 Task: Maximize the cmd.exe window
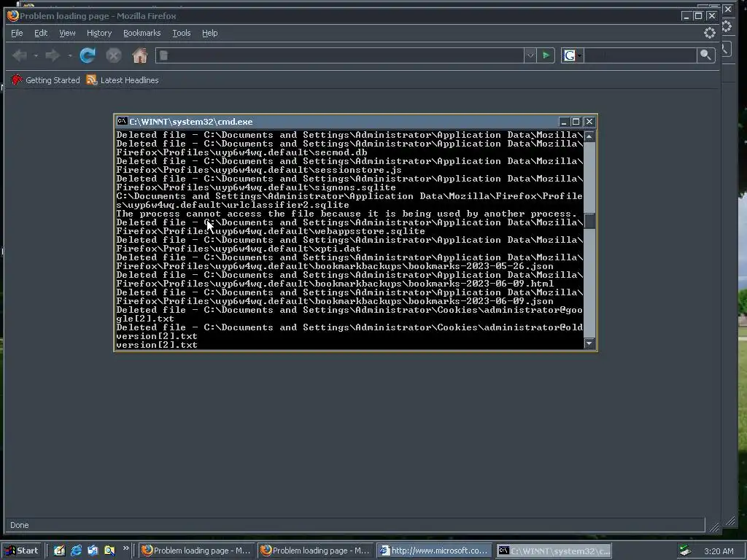coord(576,122)
